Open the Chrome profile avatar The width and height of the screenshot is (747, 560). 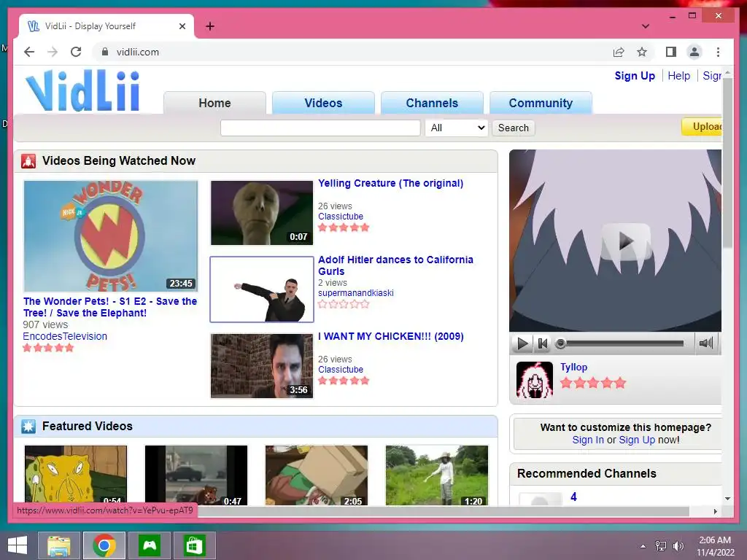[694, 52]
